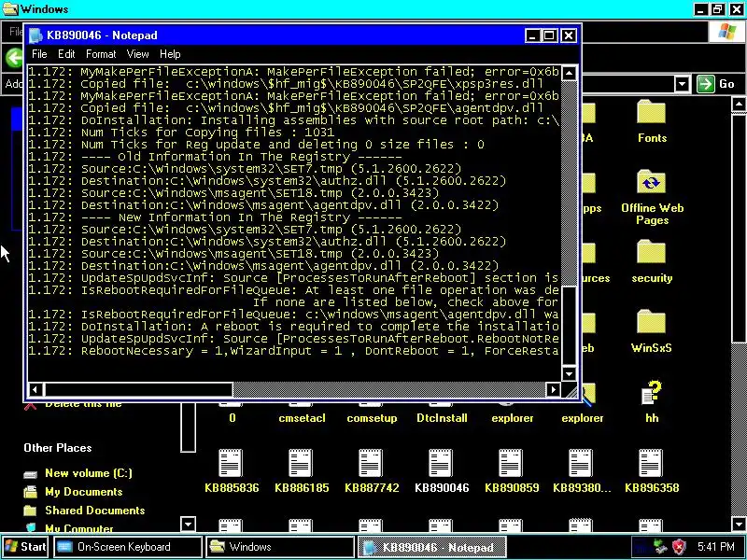Select the KB887742 log file icon
747x560 pixels.
click(371, 463)
